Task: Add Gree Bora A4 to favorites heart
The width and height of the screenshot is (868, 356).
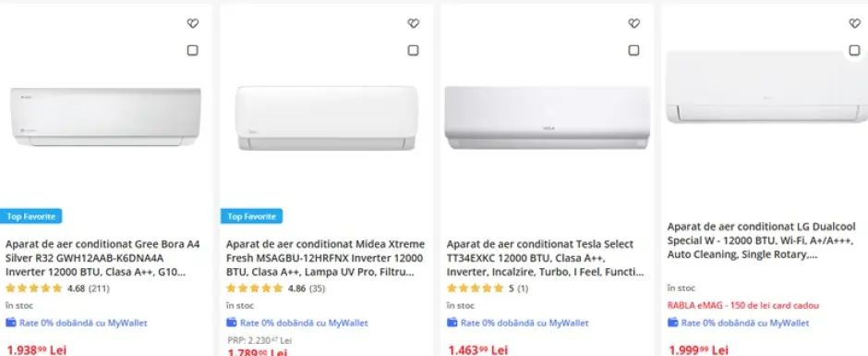Action: point(192,23)
